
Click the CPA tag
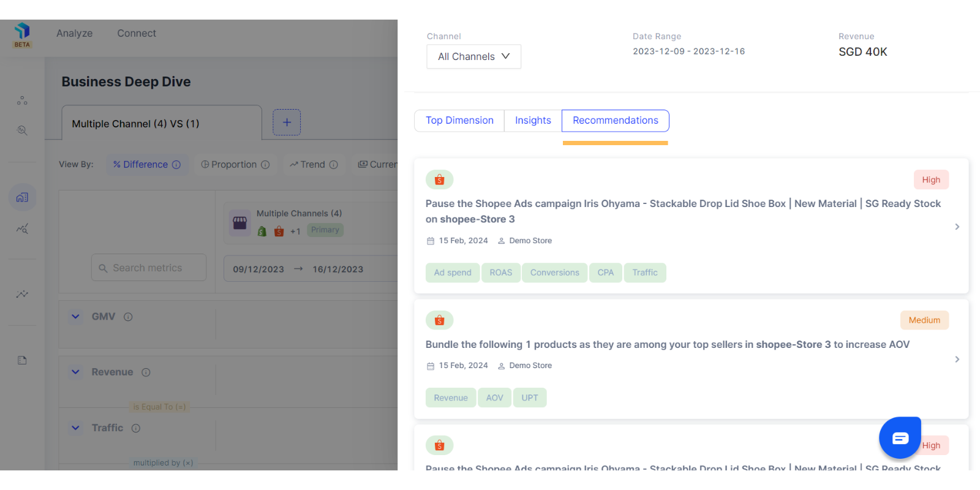[x=606, y=273]
